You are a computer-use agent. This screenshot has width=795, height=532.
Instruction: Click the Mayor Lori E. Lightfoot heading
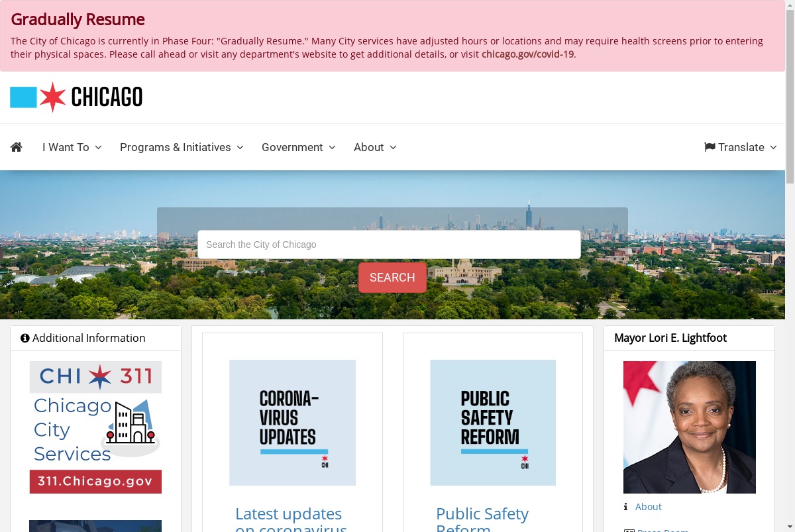(x=670, y=338)
